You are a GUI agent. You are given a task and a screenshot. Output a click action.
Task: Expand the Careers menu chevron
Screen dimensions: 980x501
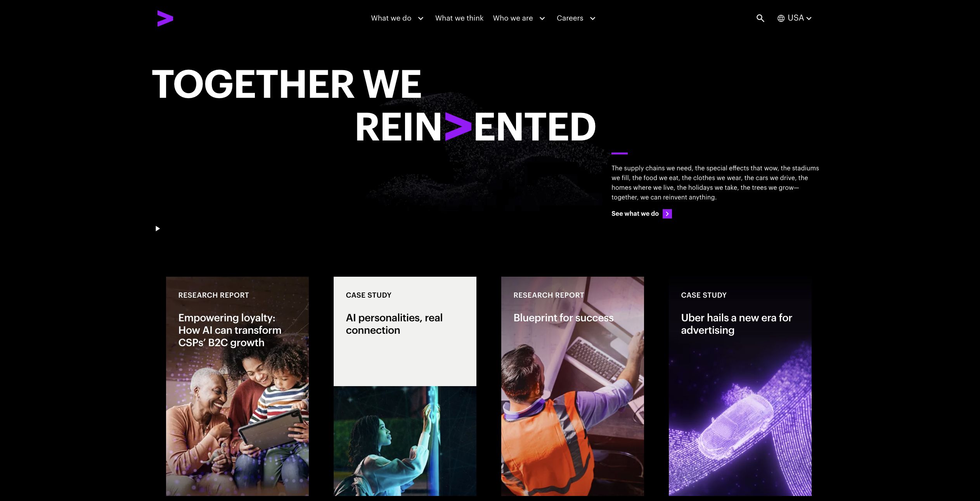coord(592,18)
